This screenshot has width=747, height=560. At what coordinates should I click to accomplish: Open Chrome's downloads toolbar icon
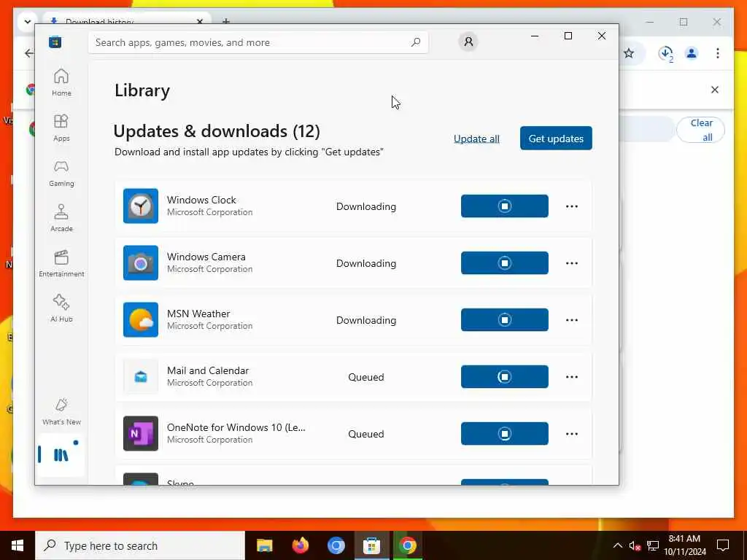[x=666, y=53]
